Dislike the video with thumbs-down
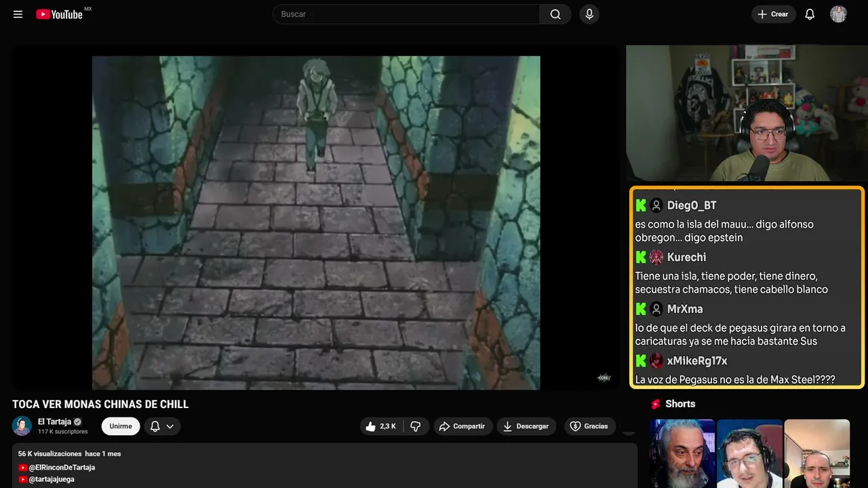The height and width of the screenshot is (488, 868). (x=416, y=426)
